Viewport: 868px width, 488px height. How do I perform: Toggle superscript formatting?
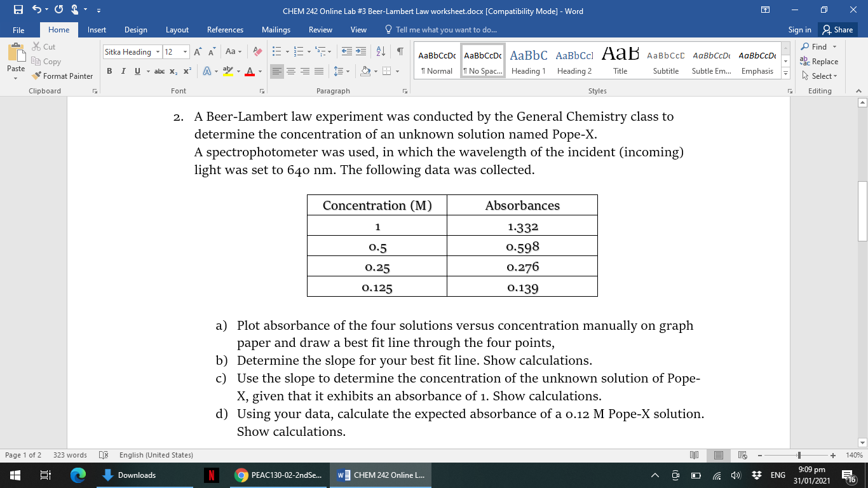tap(186, 72)
